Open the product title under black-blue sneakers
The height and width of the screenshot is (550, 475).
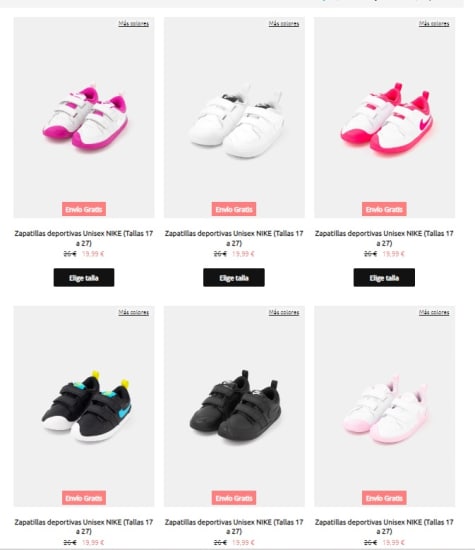coord(84,526)
